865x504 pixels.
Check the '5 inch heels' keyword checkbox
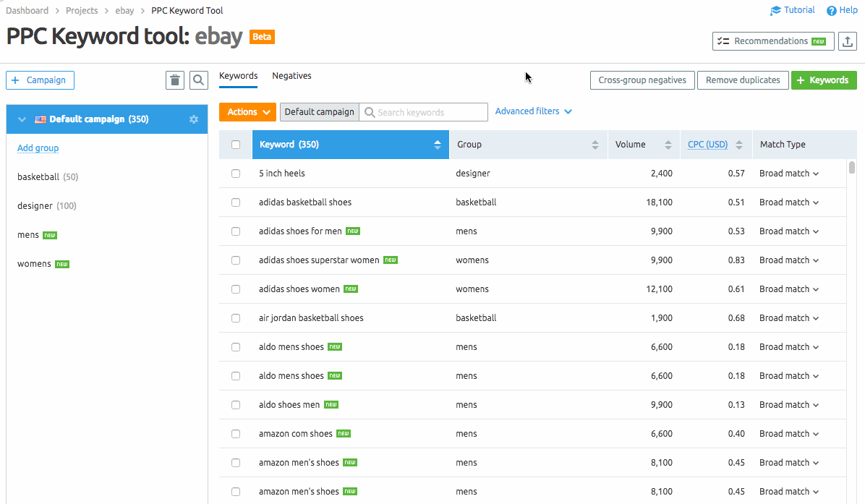coord(235,173)
